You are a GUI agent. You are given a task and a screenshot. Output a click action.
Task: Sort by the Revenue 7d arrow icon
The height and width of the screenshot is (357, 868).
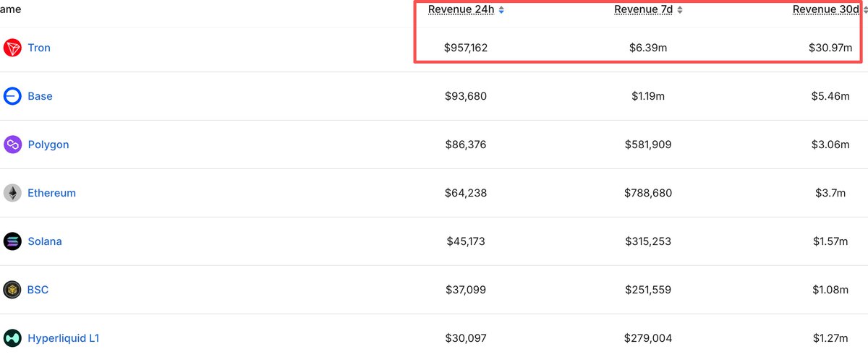[680, 10]
